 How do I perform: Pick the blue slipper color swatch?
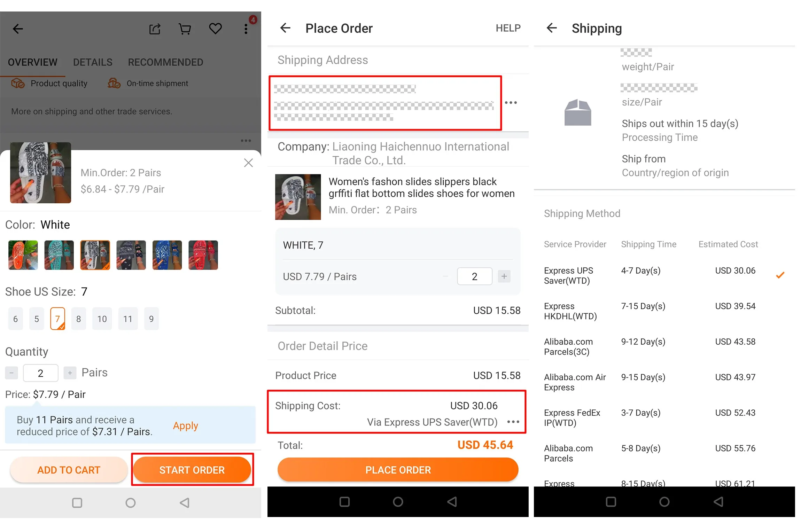click(x=167, y=255)
